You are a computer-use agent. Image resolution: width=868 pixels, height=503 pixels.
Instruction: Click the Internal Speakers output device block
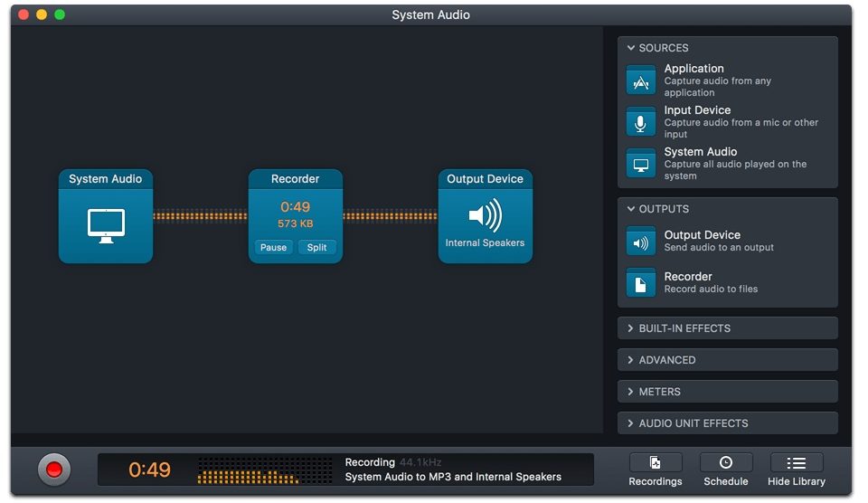(x=485, y=223)
